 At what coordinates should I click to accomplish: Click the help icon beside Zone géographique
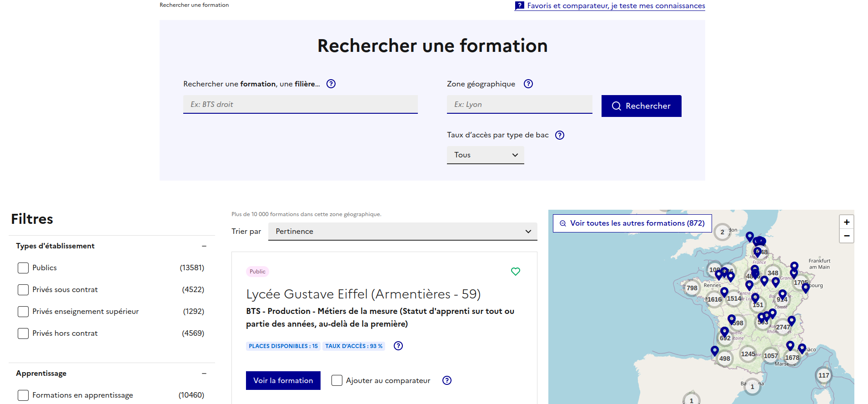(x=528, y=84)
